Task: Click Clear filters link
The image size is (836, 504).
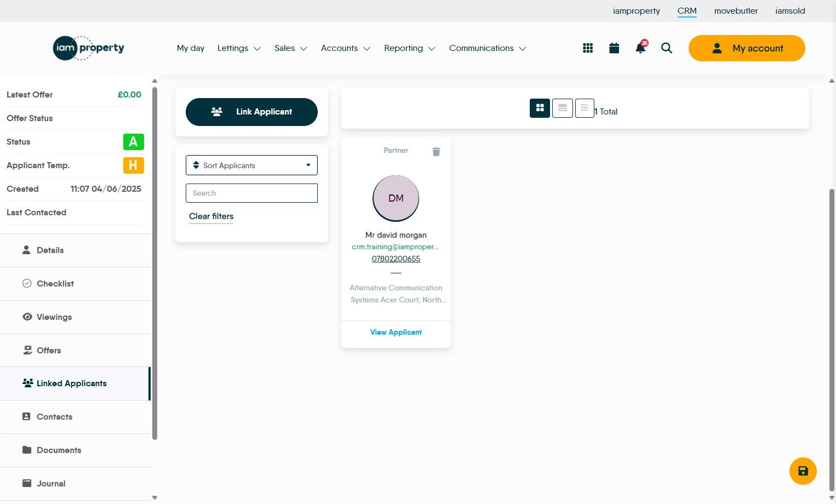Action: (211, 216)
